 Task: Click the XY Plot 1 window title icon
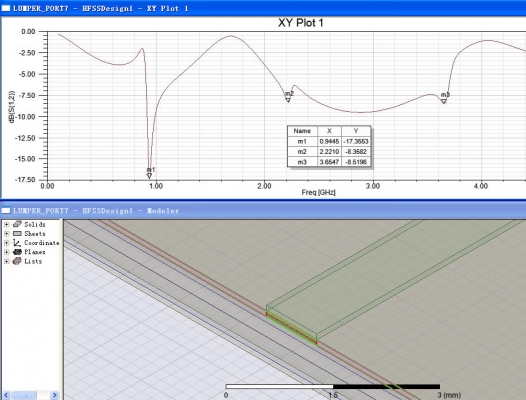(x=6, y=8)
